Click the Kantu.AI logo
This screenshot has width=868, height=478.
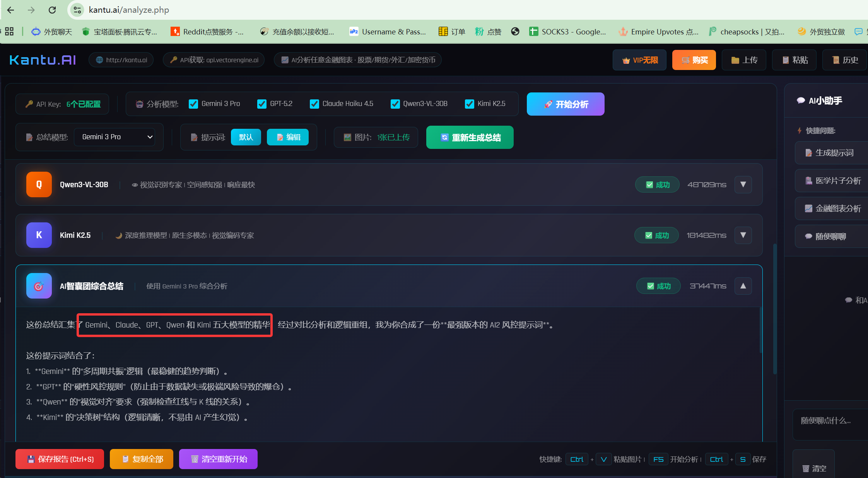pyautogui.click(x=43, y=60)
